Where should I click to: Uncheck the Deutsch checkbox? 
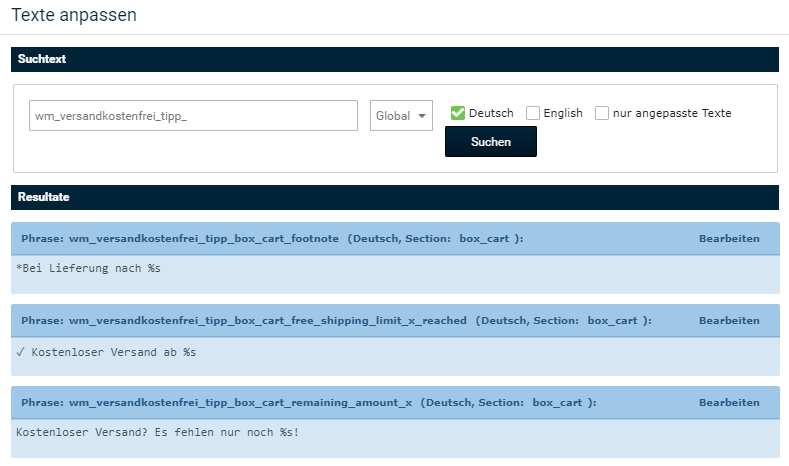457,113
